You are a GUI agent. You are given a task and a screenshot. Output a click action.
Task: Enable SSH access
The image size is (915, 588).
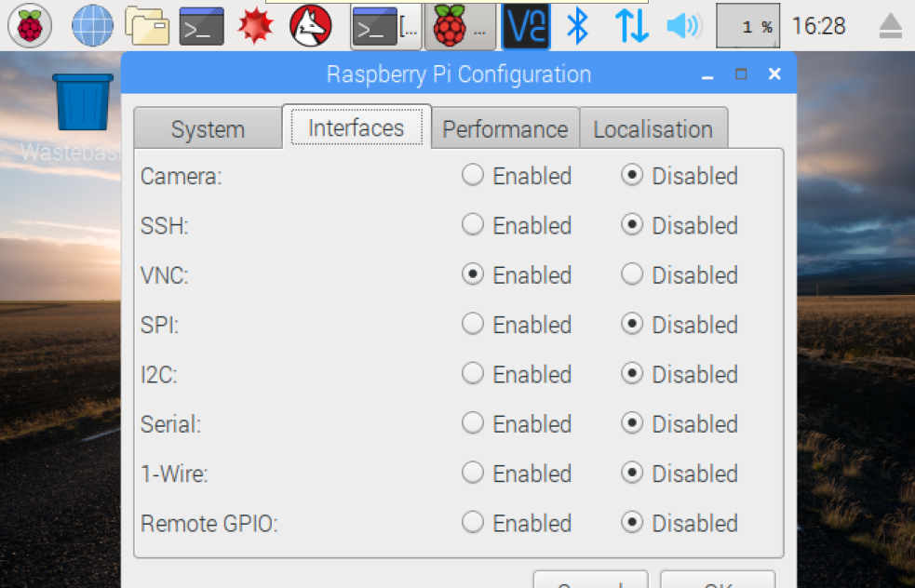tap(472, 224)
